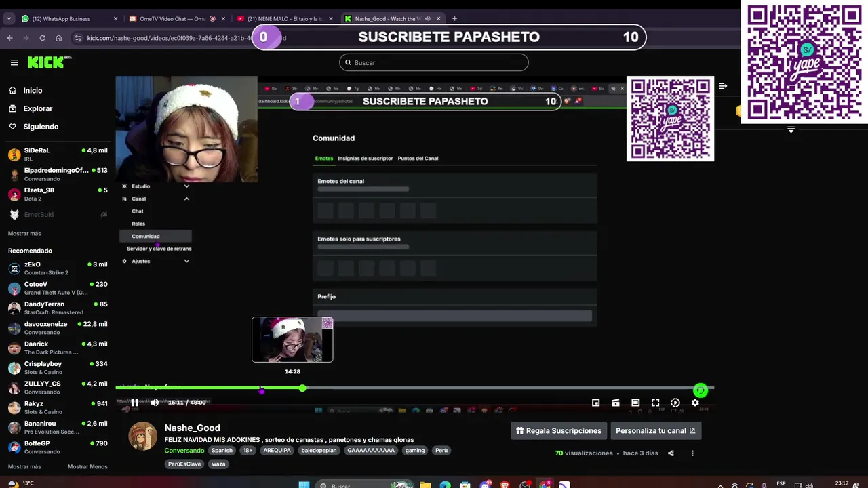Viewport: 868px width, 488px height.
Task: Open Crisplayboy recommended channel
Action: pos(57,367)
